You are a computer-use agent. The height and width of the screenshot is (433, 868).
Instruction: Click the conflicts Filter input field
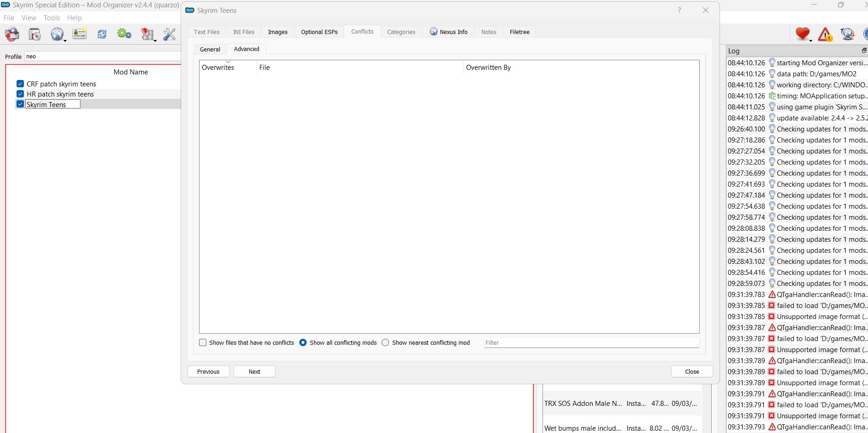[x=592, y=342]
